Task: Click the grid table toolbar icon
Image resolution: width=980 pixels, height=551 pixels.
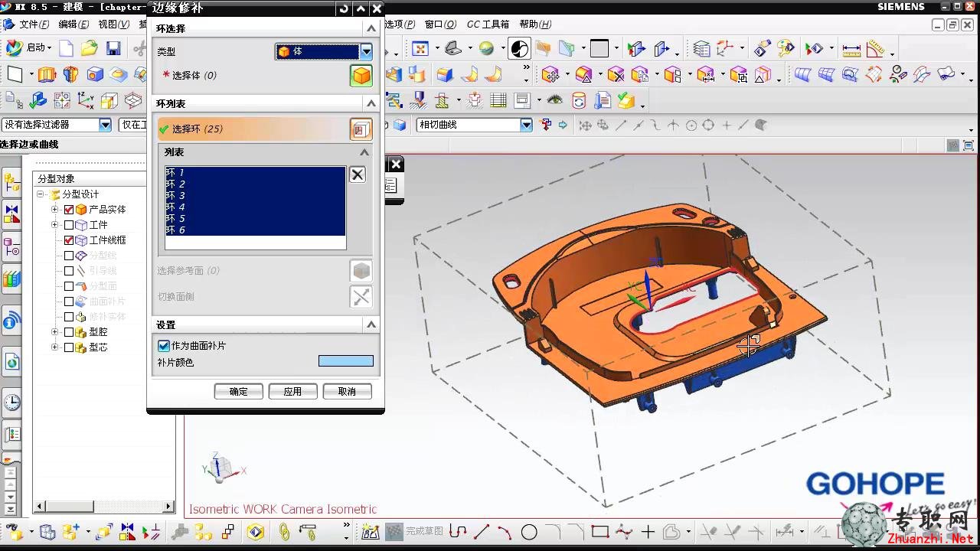Action: click(498, 100)
